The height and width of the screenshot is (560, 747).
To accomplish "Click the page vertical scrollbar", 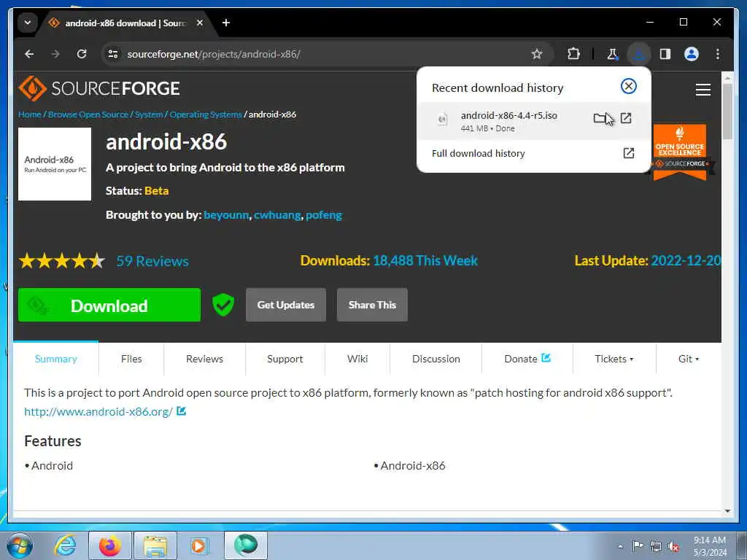I will [727, 112].
